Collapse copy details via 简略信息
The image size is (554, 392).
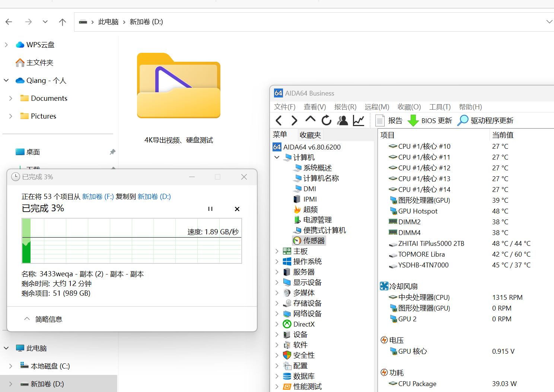tap(43, 319)
